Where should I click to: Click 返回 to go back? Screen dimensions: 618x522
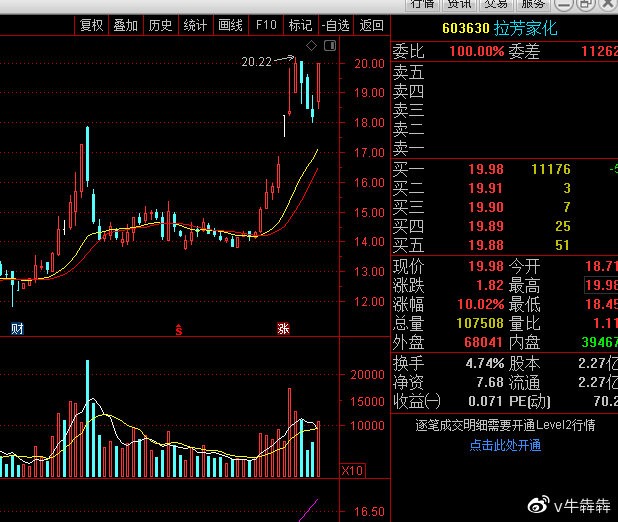tap(371, 25)
